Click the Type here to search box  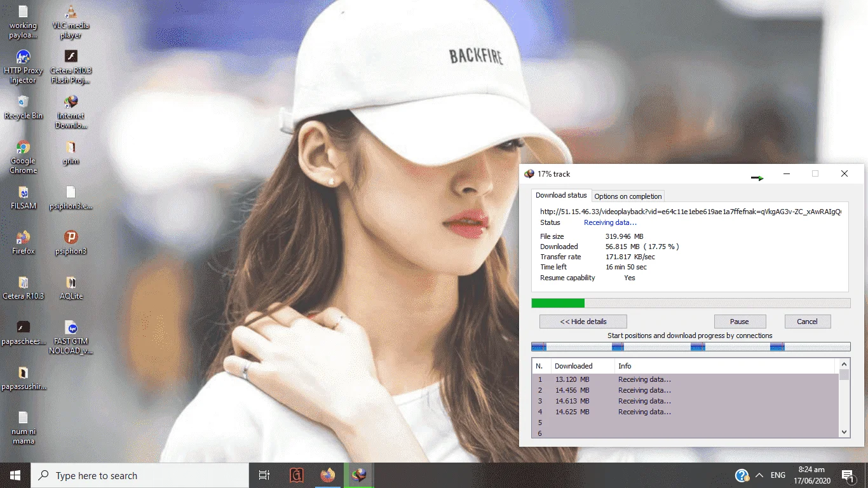tap(140, 475)
